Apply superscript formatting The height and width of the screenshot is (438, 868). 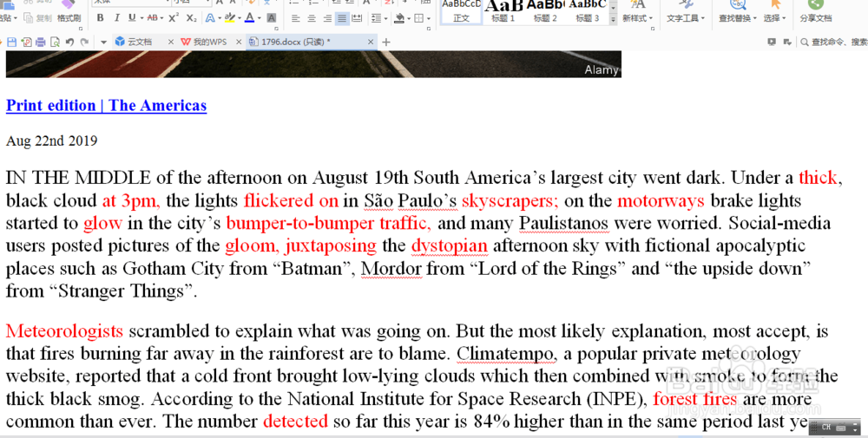click(x=174, y=17)
